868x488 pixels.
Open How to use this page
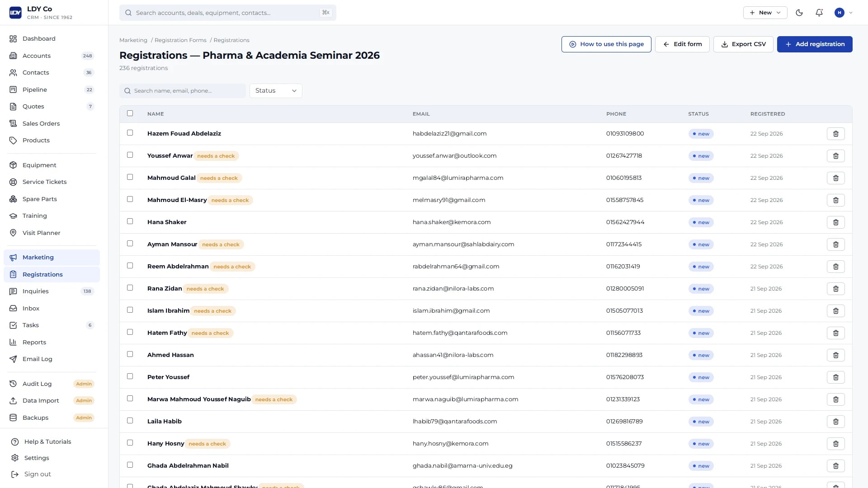pyautogui.click(x=606, y=44)
